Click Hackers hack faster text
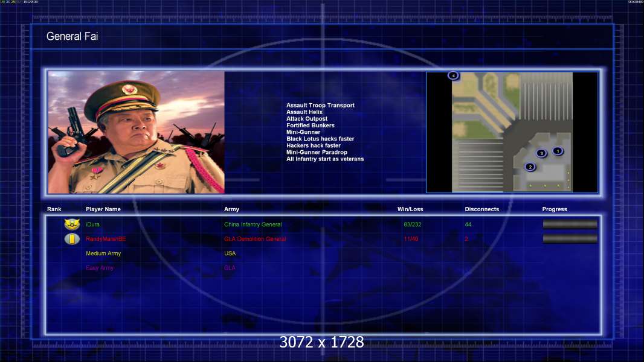The height and width of the screenshot is (362, 644). pyautogui.click(x=314, y=145)
